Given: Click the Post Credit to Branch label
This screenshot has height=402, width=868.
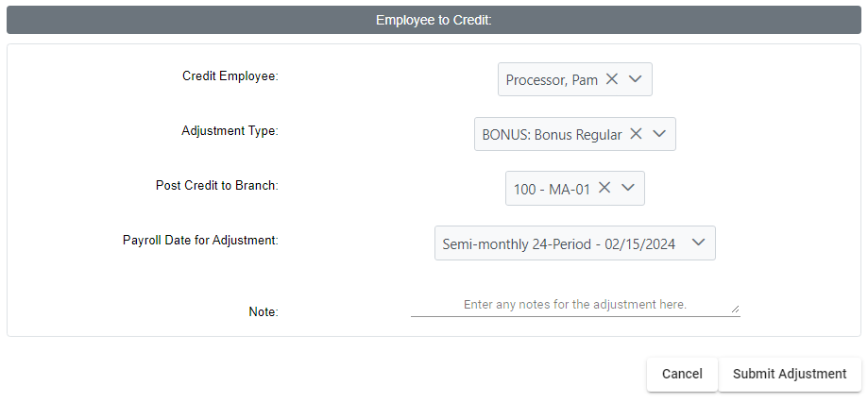Looking at the screenshot, I should (x=217, y=185).
